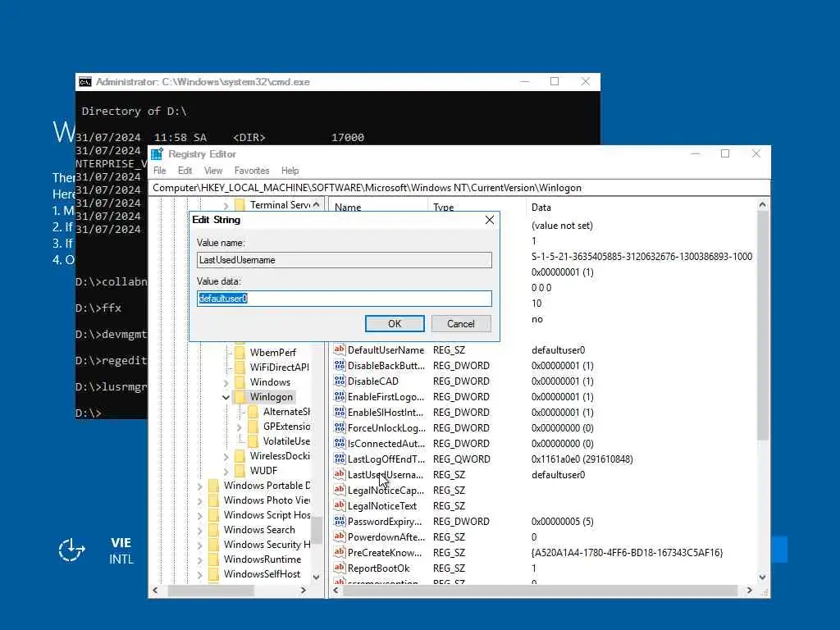
Task: Click the PreCreateKnow string icon
Action: (339, 552)
